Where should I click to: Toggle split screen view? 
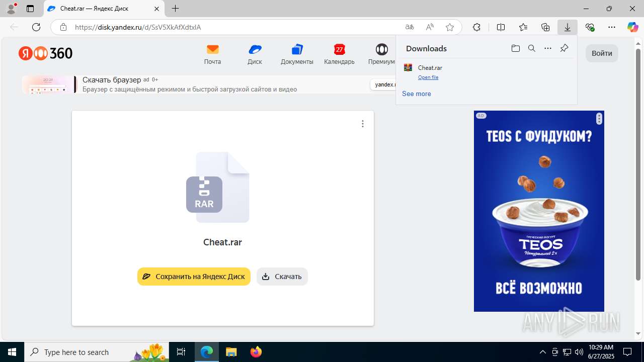(501, 27)
